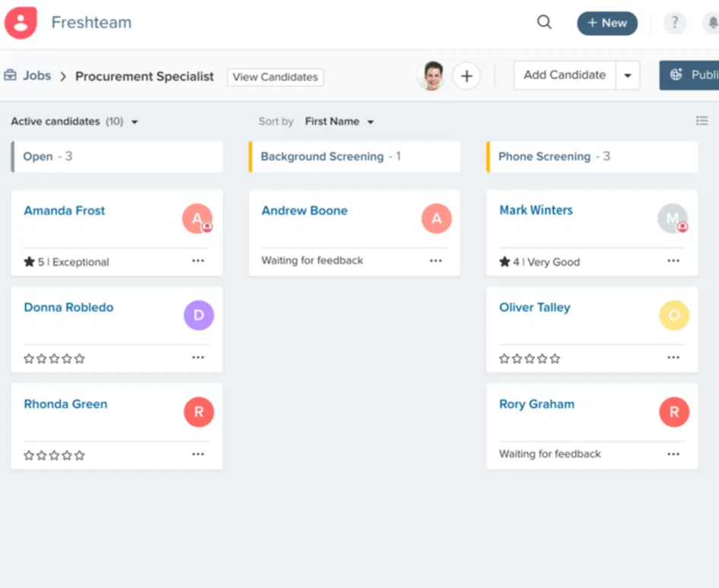Open more options on Mark Winters card
Screen dimensions: 719x588
pos(673,261)
